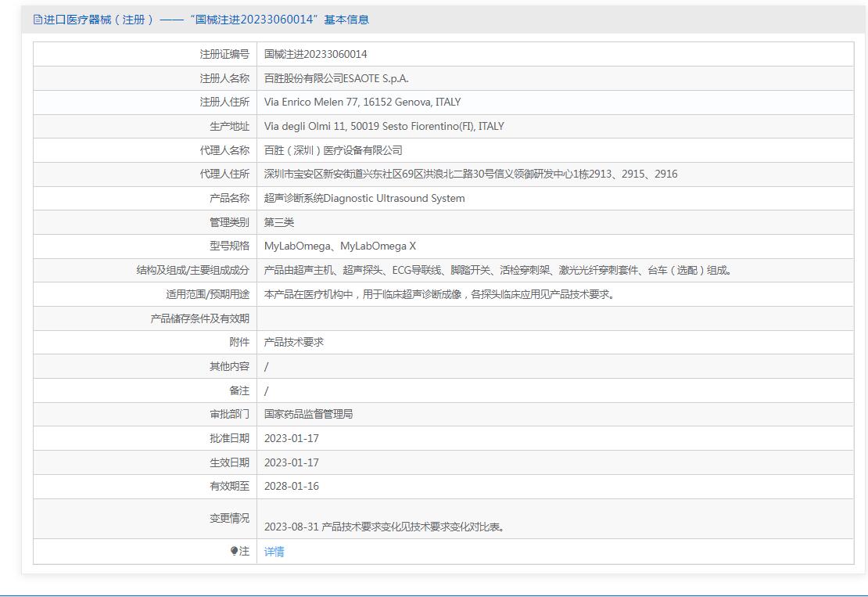Click the 附件 row label

(240, 342)
